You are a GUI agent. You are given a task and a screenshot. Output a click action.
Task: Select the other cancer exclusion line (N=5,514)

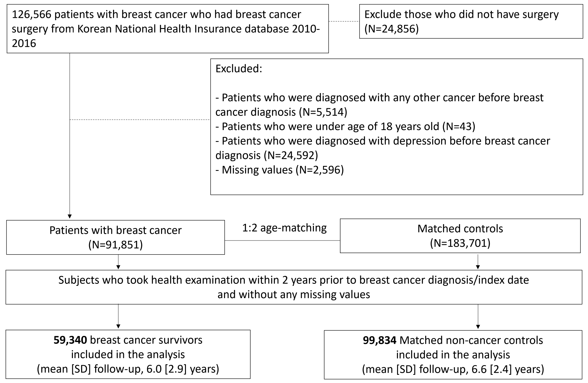(x=379, y=105)
